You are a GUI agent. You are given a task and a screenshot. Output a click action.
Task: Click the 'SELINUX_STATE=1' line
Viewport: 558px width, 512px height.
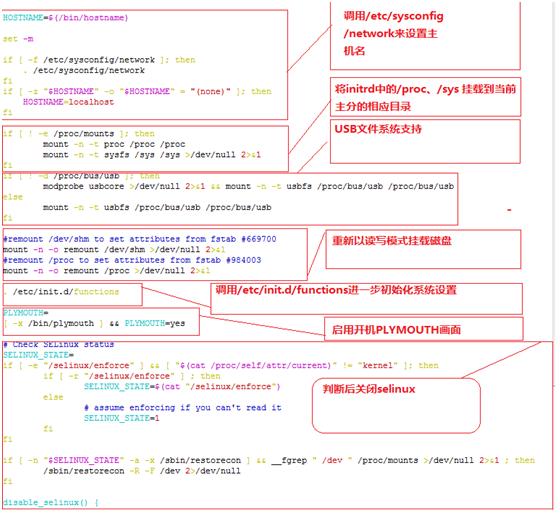[121, 418]
